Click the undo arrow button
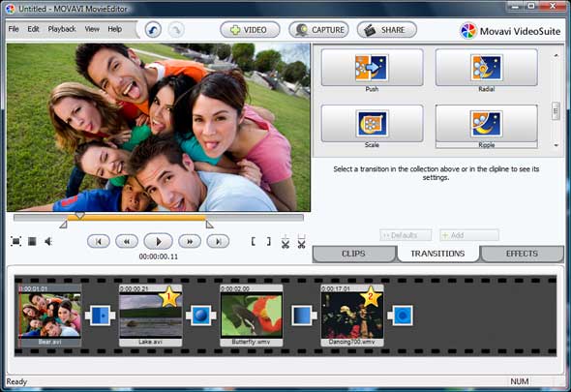The image size is (571, 392). coord(153,29)
